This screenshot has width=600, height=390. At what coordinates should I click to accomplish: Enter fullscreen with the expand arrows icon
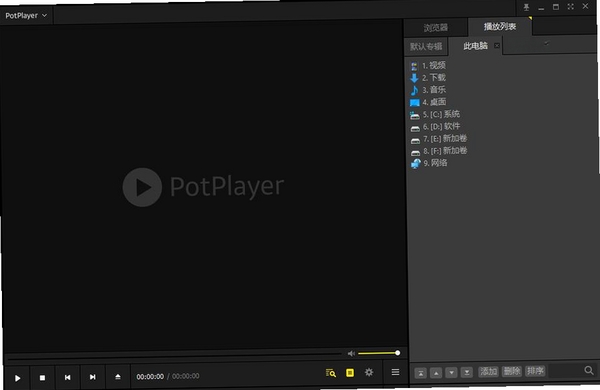click(x=571, y=7)
